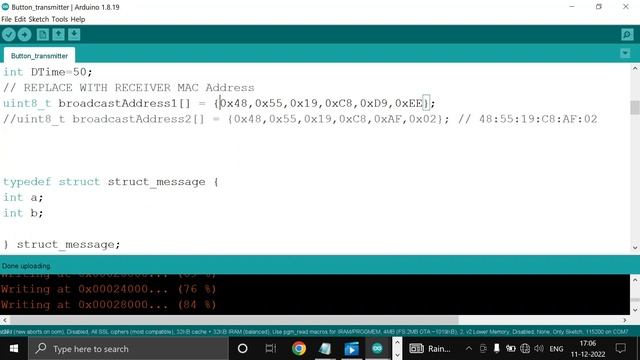Click the 'Done uploading' status message
This screenshot has width=640, height=360.
click(26, 266)
